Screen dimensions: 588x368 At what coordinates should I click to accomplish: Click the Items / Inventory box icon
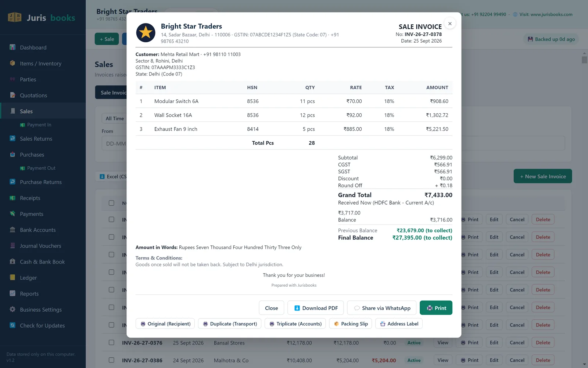[12, 63]
